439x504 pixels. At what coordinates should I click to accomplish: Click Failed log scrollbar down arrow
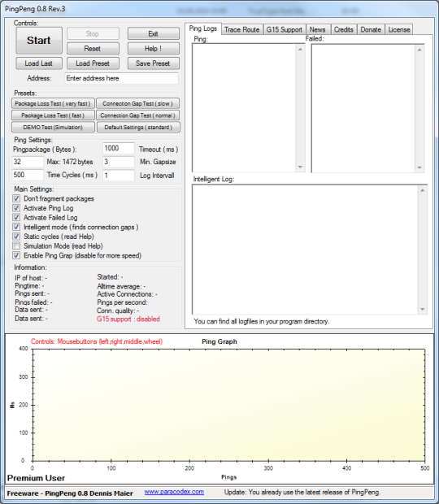click(419, 167)
